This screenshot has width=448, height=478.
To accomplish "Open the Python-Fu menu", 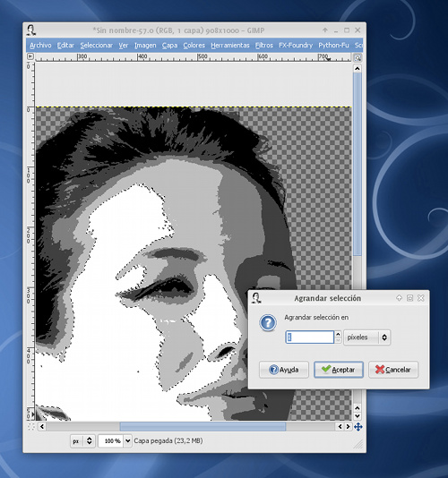I will [333, 46].
